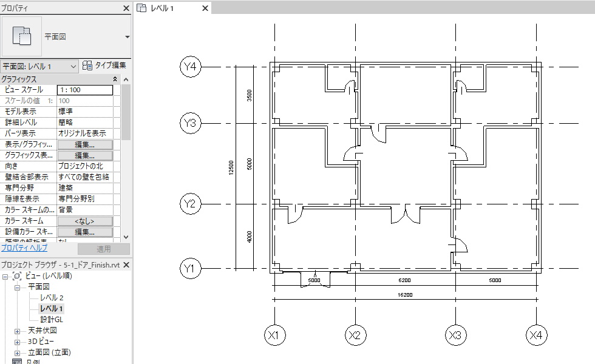Viewport: 595px width, 364px height.
Task: Click the 6200 dimension text
Action: tap(404, 280)
